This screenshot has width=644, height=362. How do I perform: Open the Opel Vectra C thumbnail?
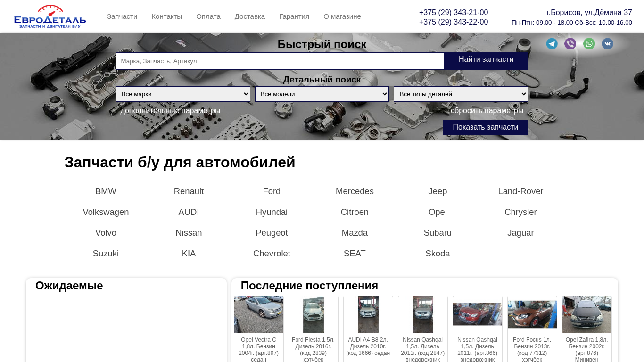click(259, 314)
